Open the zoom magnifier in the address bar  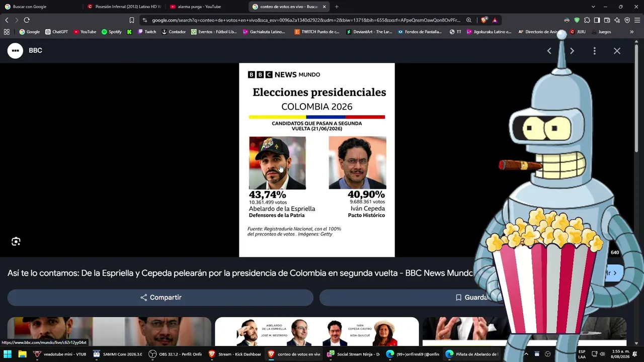coord(469,20)
